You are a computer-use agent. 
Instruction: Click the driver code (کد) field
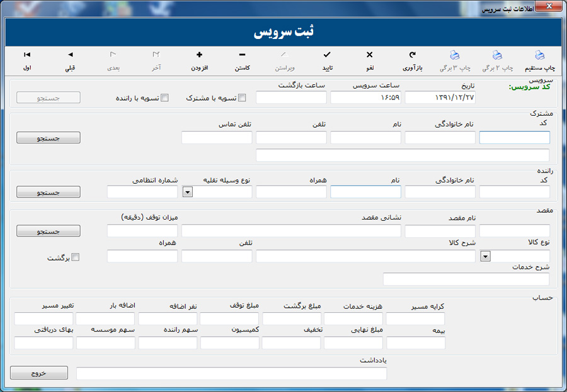coord(515,192)
